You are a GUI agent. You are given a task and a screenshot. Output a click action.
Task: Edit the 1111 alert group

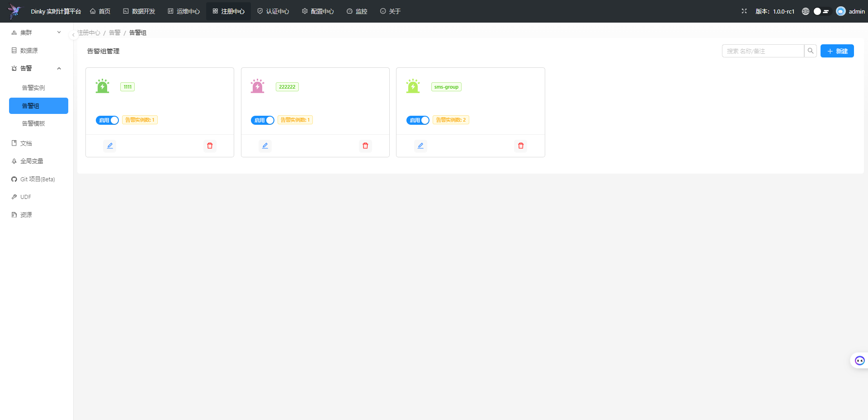110,146
